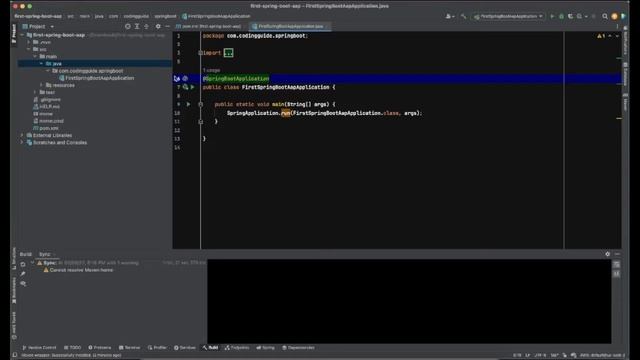Start debugging with the bug icon
The image size is (640, 360).
point(562,16)
